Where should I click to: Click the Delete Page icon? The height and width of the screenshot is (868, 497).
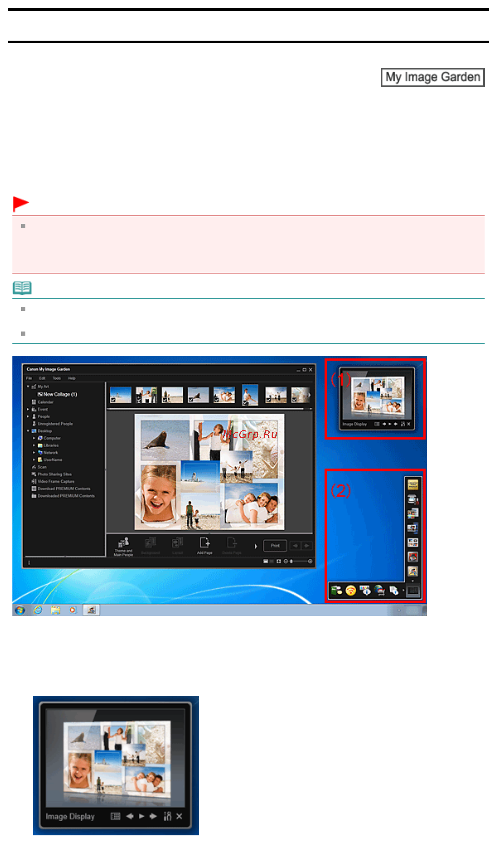[x=232, y=545]
